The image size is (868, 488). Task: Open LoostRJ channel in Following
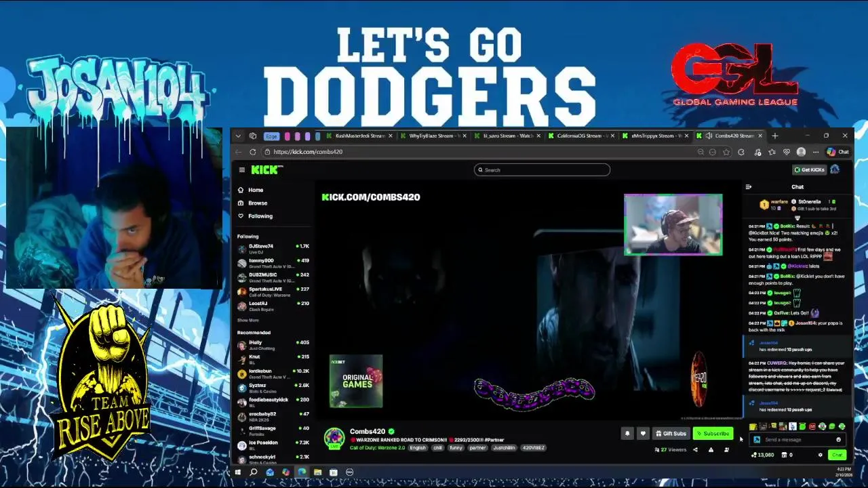click(273, 306)
